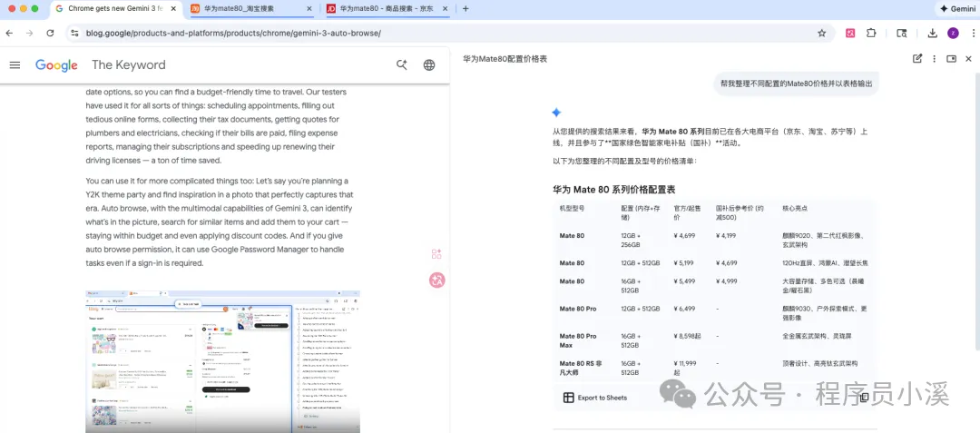The image size is (980, 433).
Task: Bookmark this page with the star icon
Action: click(x=822, y=33)
